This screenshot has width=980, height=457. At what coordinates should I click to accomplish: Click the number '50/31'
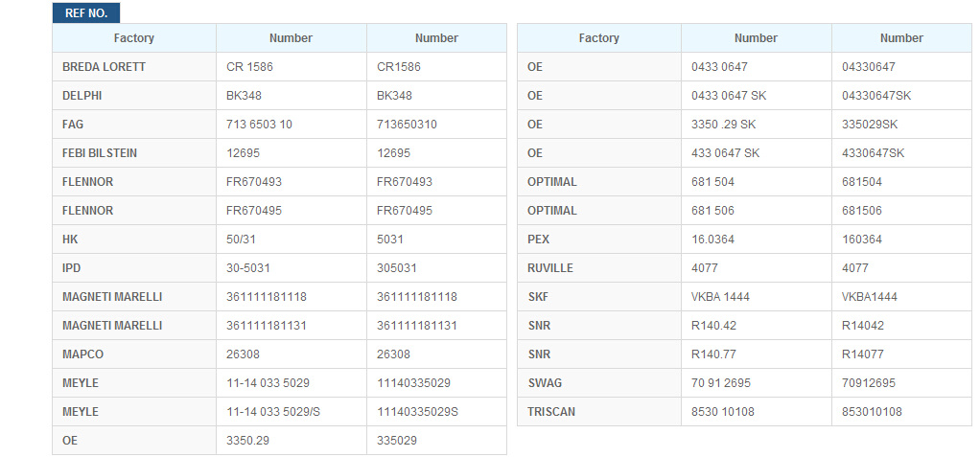242,240
